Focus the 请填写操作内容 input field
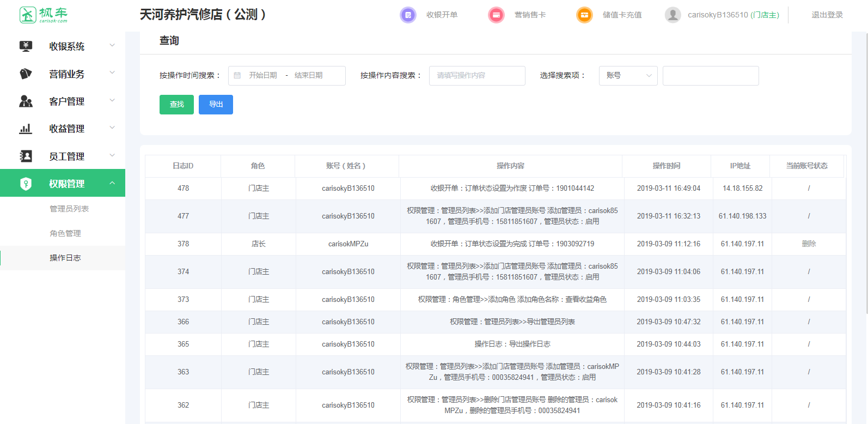Viewport: 868px width, 424px height. (477, 76)
